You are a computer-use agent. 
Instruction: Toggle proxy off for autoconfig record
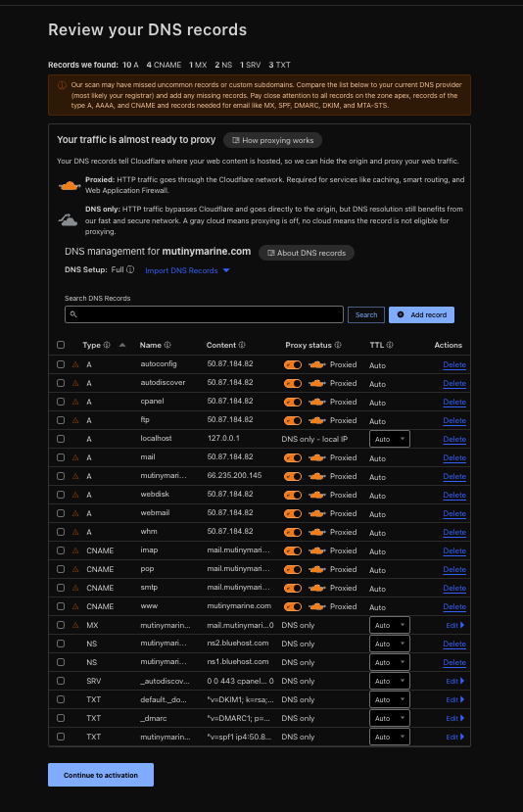(293, 364)
